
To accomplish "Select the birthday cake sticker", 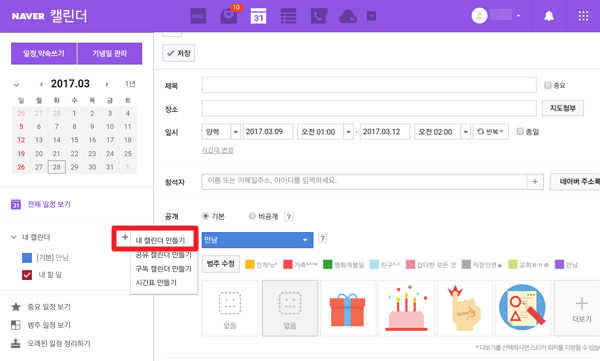I will click(x=406, y=308).
